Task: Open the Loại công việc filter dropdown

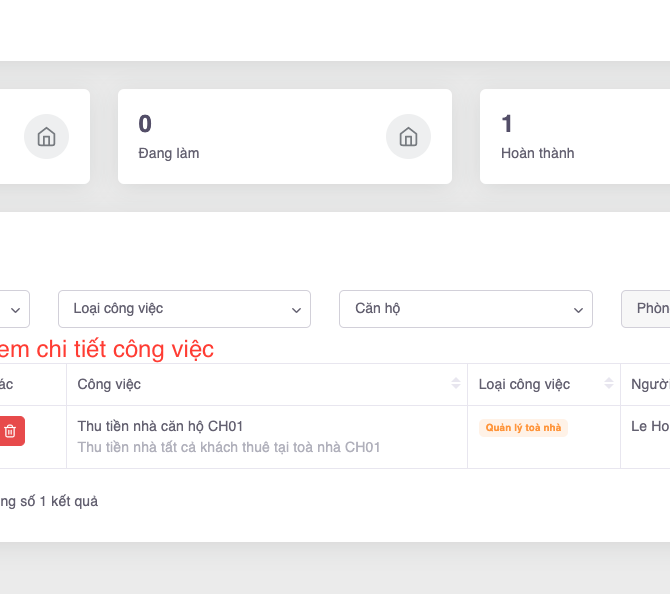Action: pyautogui.click(x=184, y=309)
